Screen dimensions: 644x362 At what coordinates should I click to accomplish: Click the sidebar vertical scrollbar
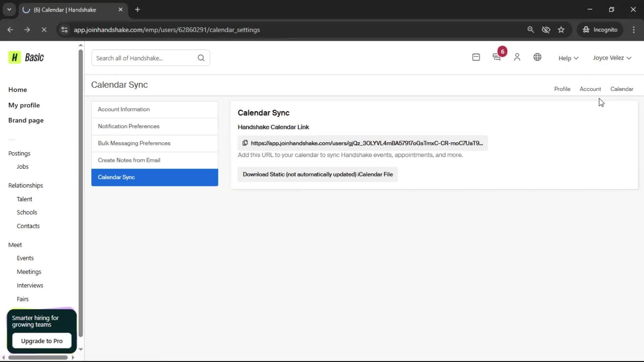80,193
